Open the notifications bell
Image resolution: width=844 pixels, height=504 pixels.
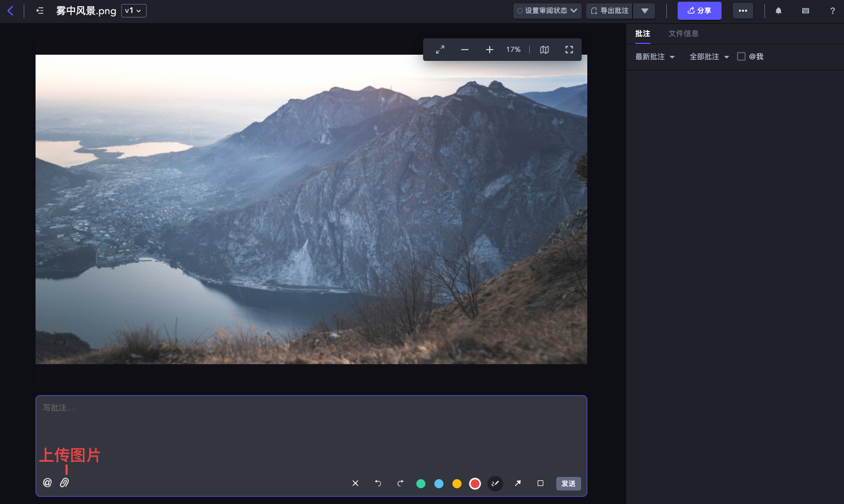pos(779,11)
